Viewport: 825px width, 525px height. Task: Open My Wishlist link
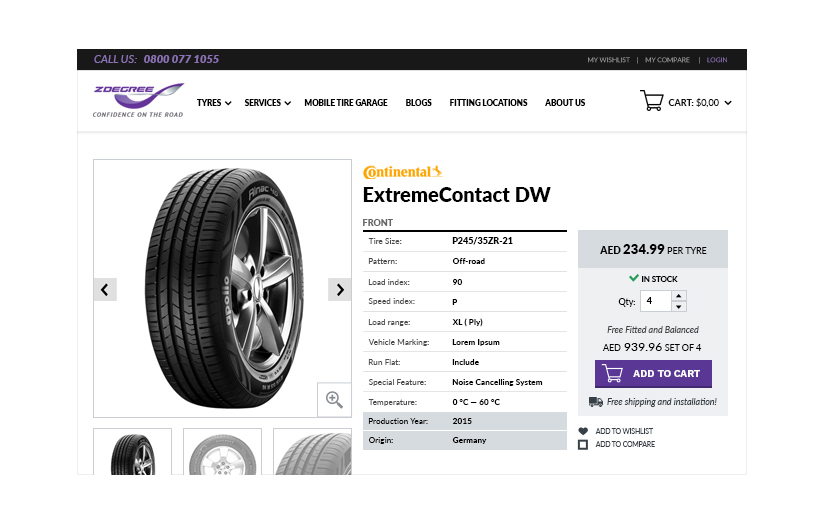coord(608,60)
